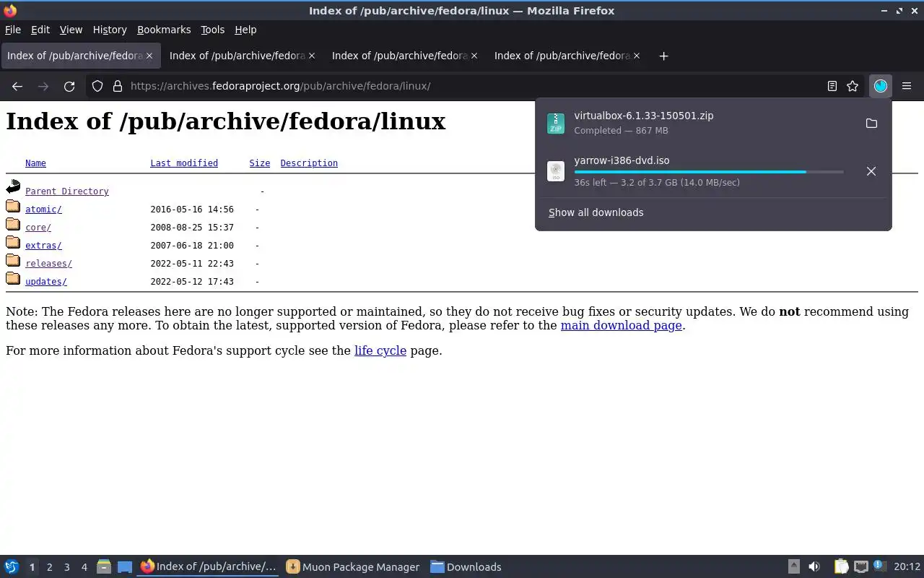
Task: Open the updates/ directory link
Action: point(46,282)
